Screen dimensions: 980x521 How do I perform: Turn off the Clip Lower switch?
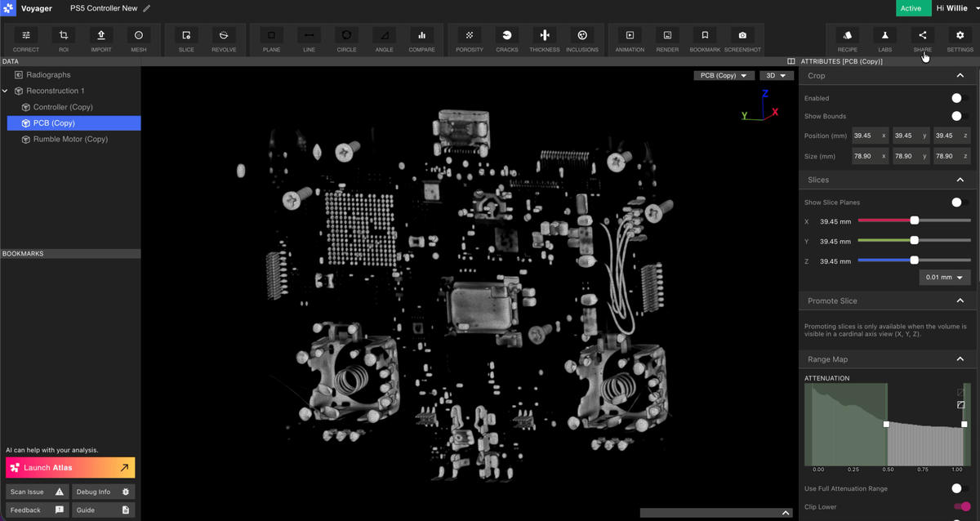pos(962,507)
